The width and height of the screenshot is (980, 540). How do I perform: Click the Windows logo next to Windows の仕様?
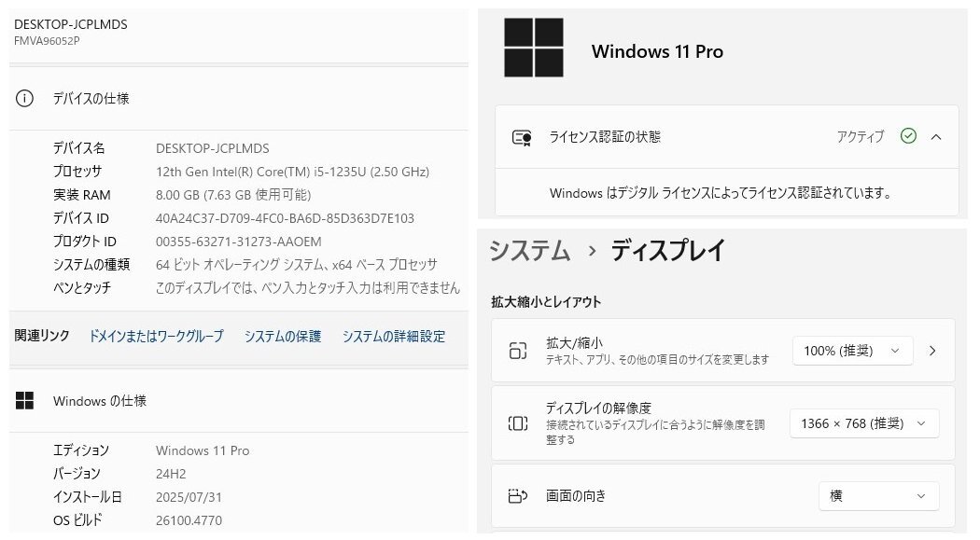[24, 401]
